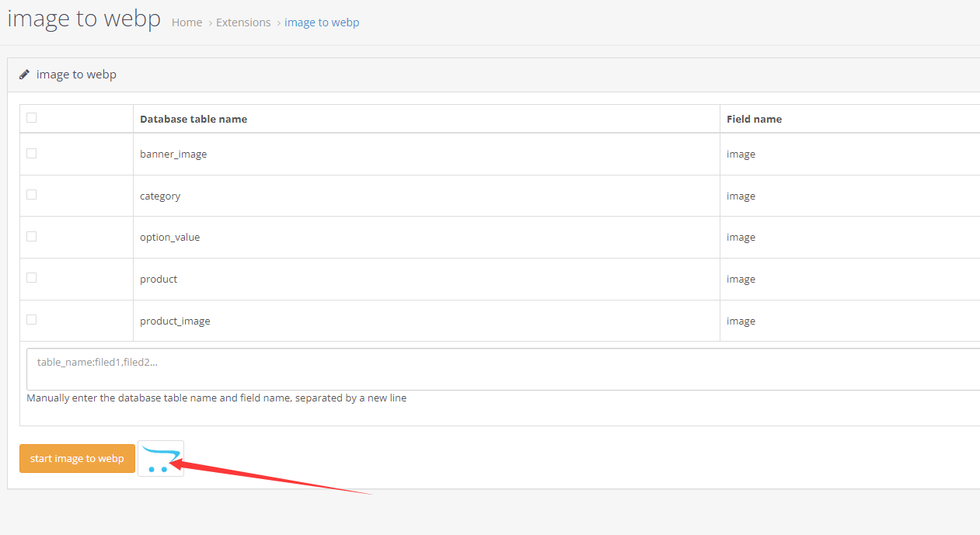Check the banner_image row checkbox
This screenshot has height=535, width=980.
click(x=31, y=153)
